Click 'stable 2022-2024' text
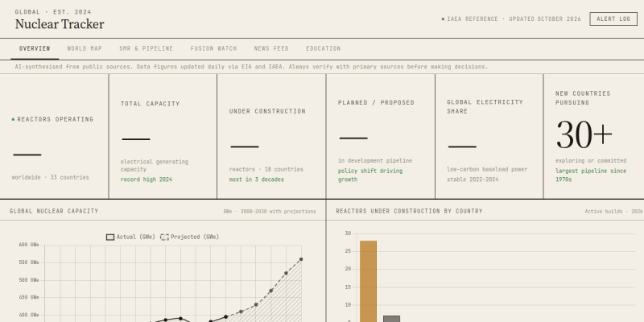Screen dimensions: 644x322 pyautogui.click(x=473, y=180)
